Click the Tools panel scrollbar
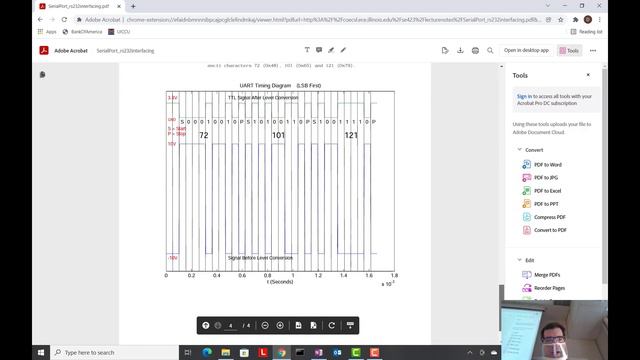 coord(604,176)
